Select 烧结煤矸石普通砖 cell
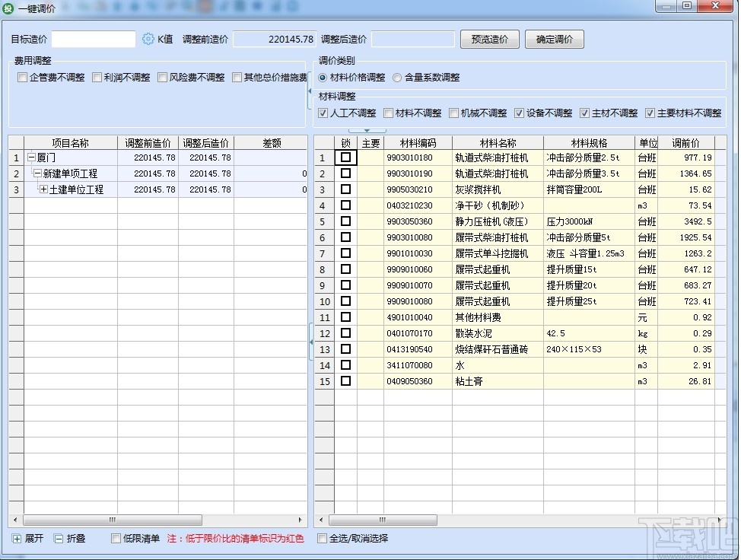741x560 pixels. coord(498,349)
